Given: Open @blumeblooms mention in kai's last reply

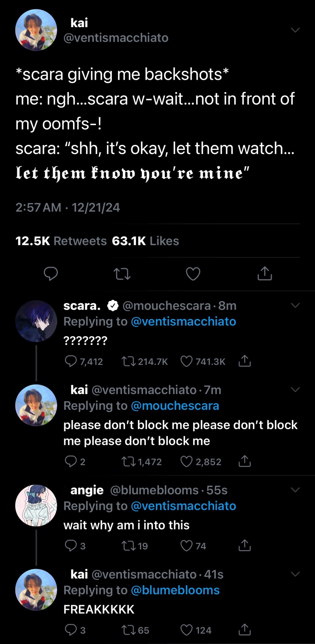Looking at the screenshot, I should (x=175, y=590).
